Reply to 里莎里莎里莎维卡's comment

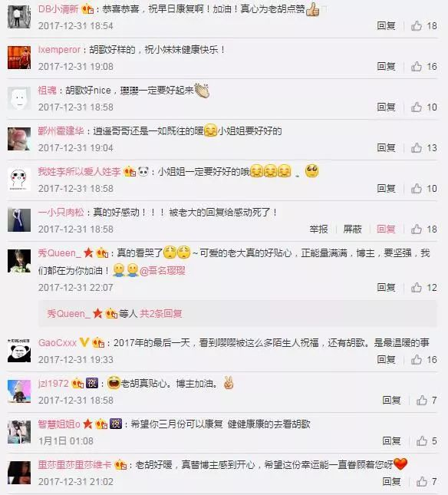tap(391, 482)
